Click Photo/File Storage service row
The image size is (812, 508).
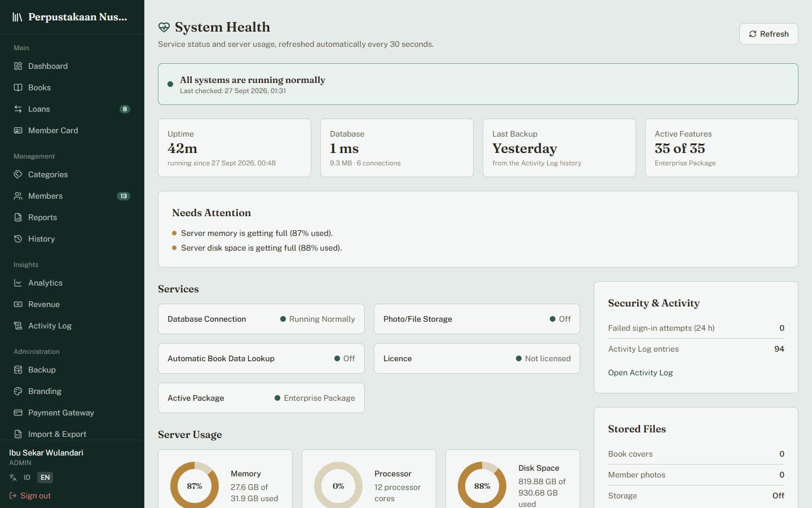(477, 319)
